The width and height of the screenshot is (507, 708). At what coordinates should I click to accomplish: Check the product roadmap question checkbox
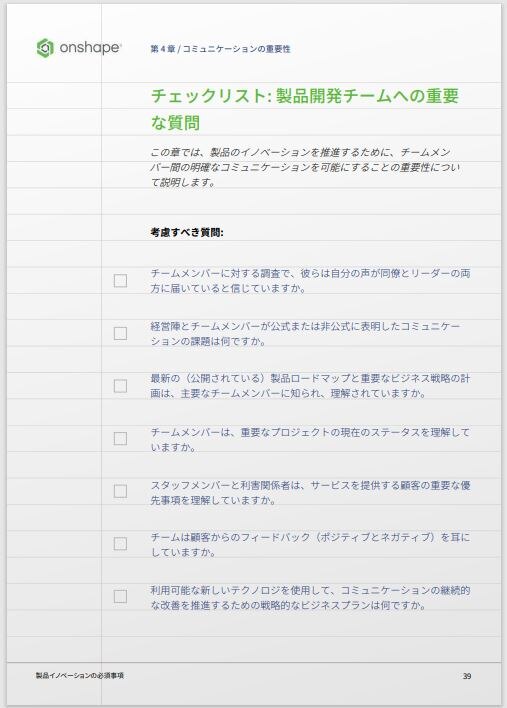tap(120, 386)
